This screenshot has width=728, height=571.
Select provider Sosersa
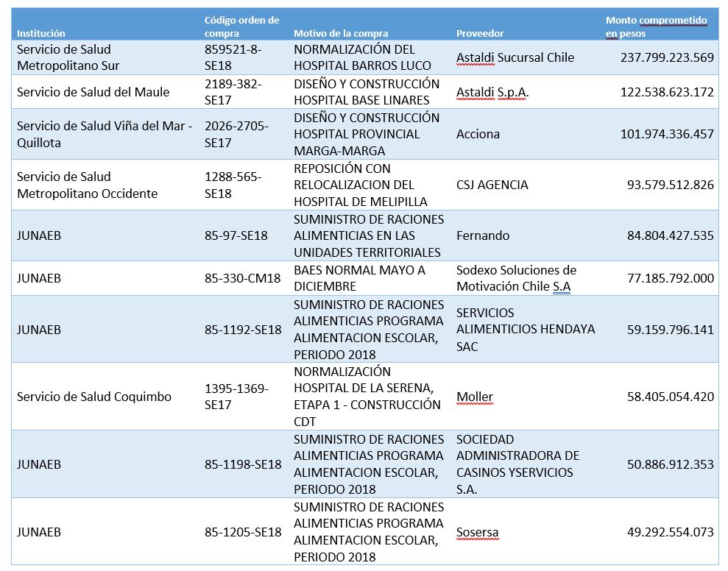coord(477,532)
